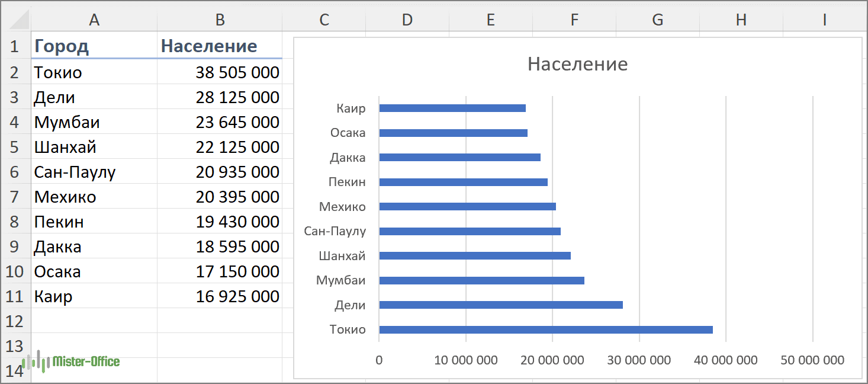
Task: Select cell containing 'Дакка' in column A
Action: point(94,246)
